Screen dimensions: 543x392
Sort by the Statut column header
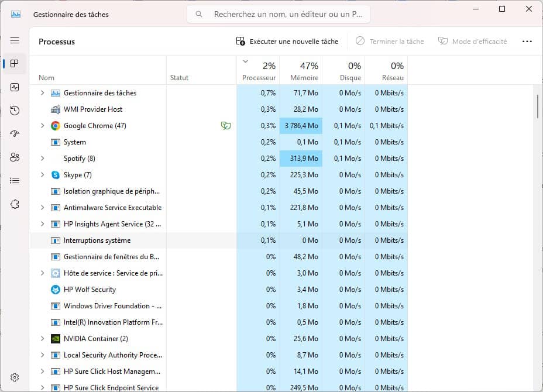click(x=201, y=71)
